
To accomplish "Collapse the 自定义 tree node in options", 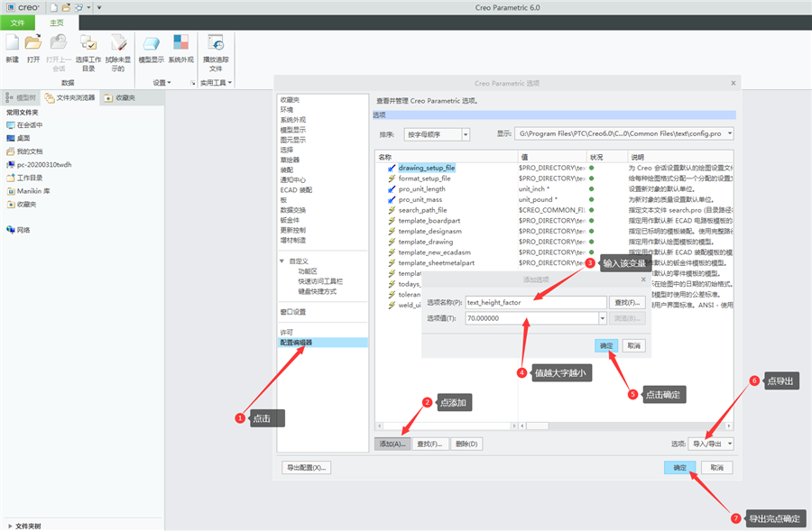I will (281, 261).
